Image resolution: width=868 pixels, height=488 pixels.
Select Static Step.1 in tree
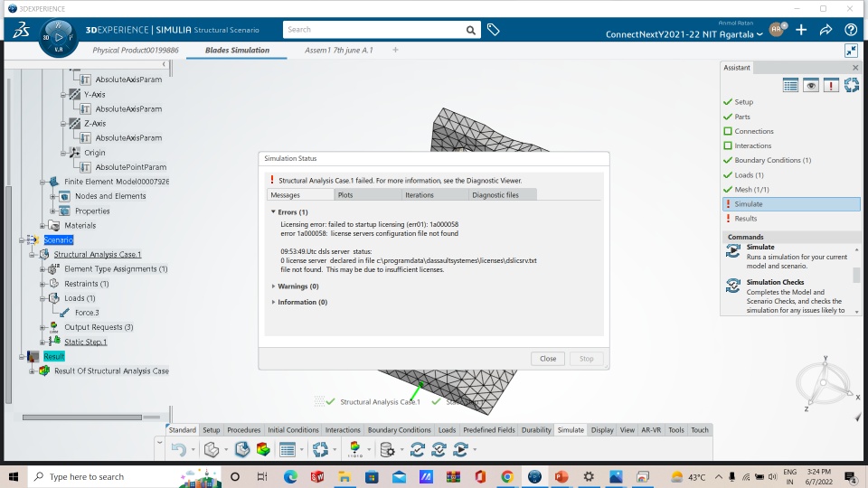(x=85, y=342)
